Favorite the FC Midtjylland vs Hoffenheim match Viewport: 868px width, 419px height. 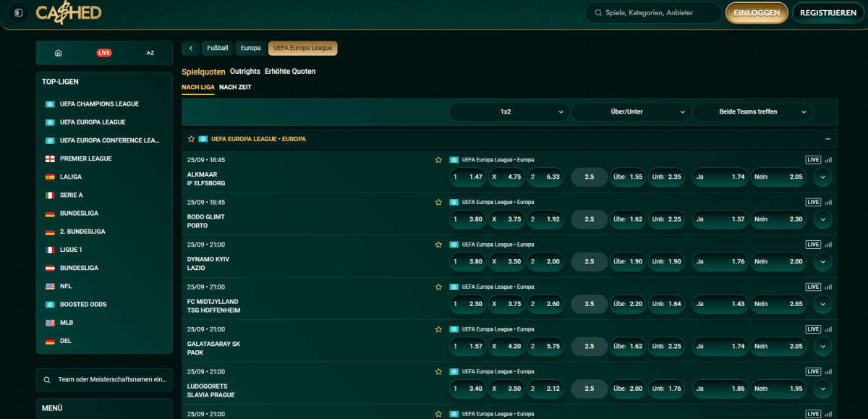(x=438, y=287)
